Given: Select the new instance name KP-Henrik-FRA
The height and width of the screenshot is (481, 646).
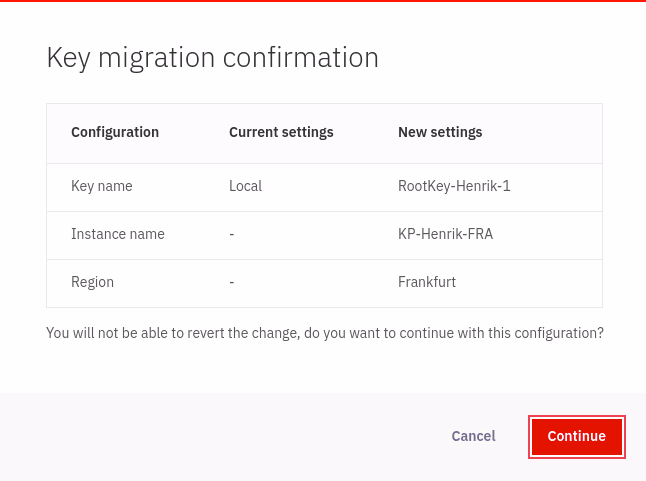Looking at the screenshot, I should [445, 234].
